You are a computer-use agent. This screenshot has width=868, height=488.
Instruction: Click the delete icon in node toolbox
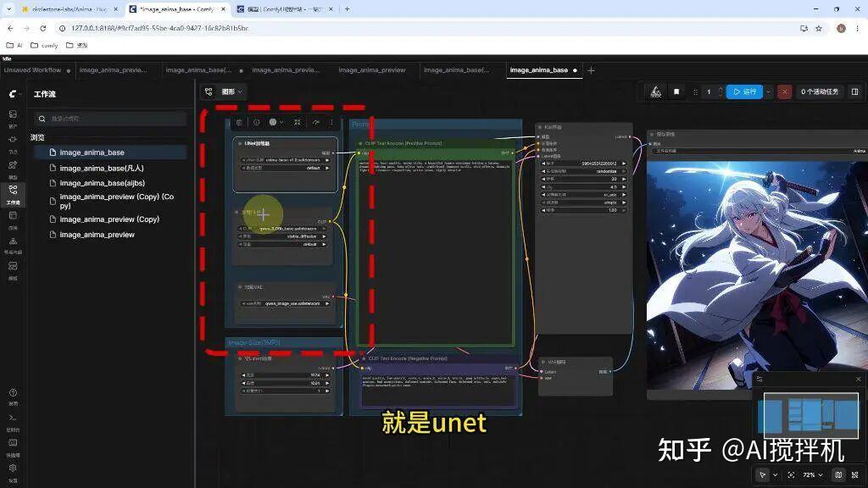[x=239, y=122]
